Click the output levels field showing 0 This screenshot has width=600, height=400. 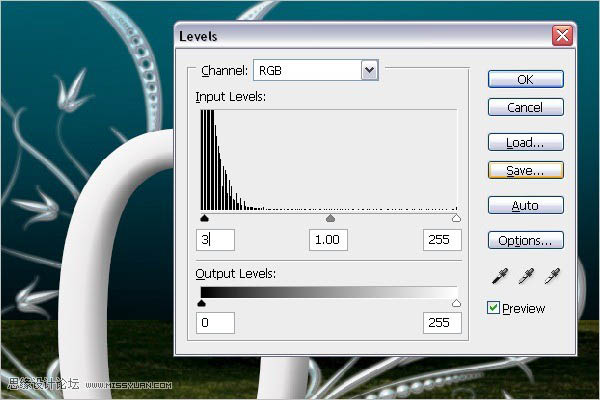tap(215, 323)
